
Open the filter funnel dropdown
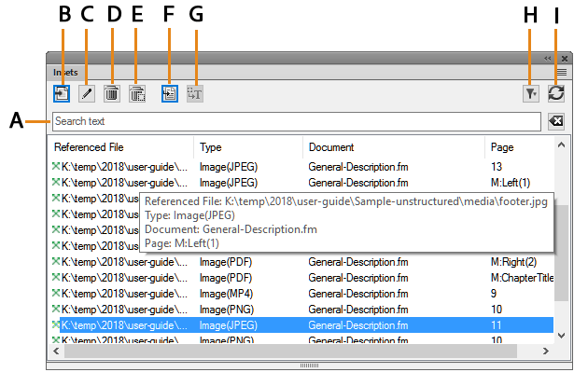[x=530, y=92]
